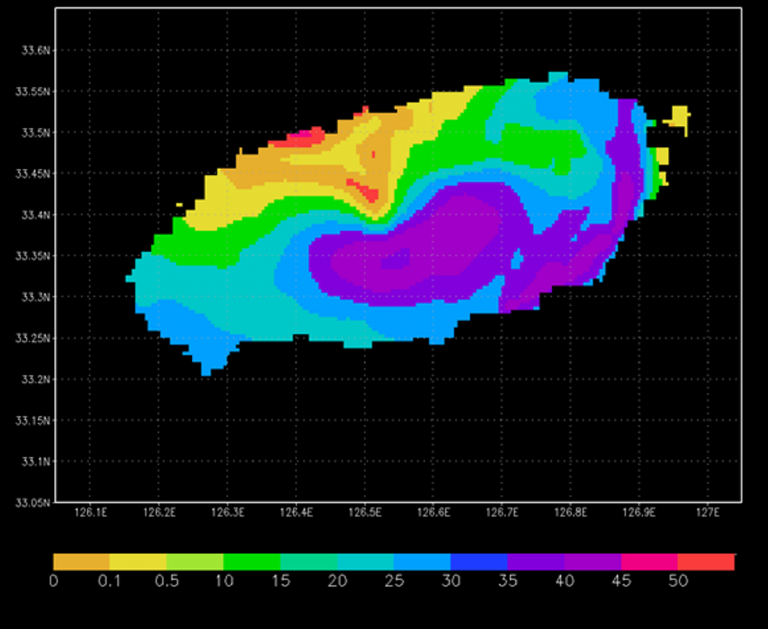Select the cyan 20 to 25 legend swatch
Viewport: 768px width, 629px height.
tap(365, 562)
